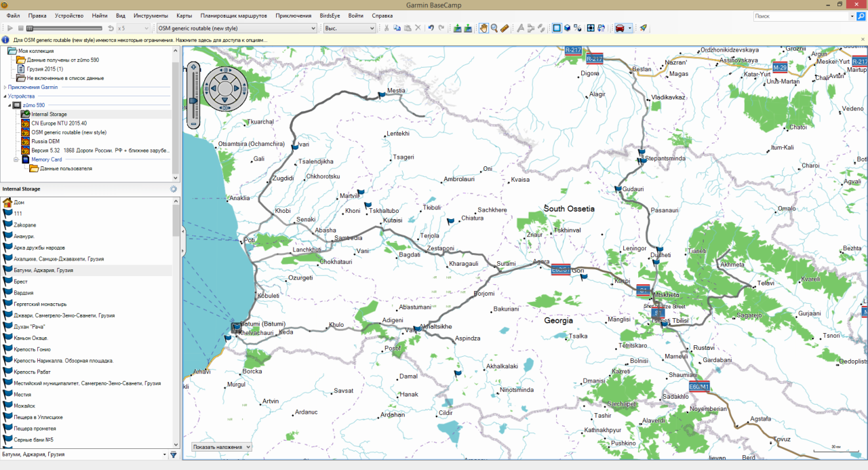Click the map zoom out minus button
The image size is (868, 470).
[194, 125]
